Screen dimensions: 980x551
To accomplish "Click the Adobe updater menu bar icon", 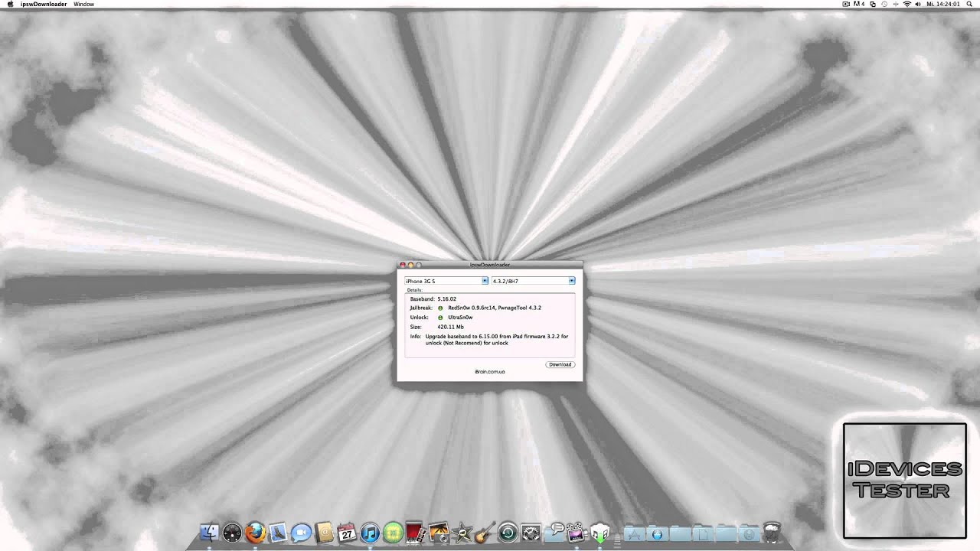I will [x=859, y=4].
